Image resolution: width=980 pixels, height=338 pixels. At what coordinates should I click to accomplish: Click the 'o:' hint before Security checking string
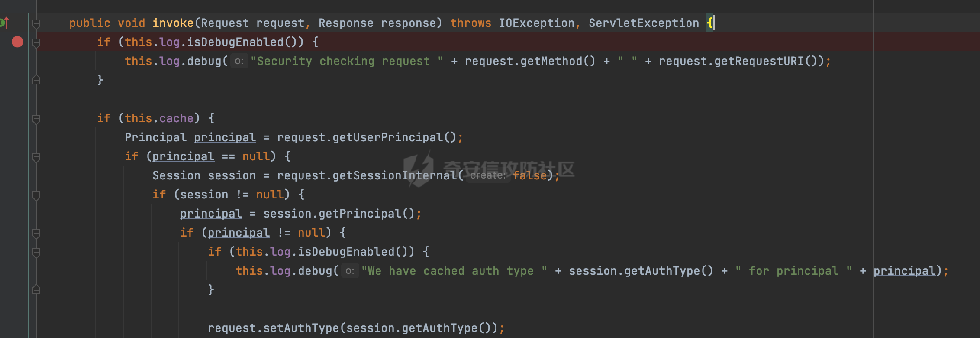239,62
